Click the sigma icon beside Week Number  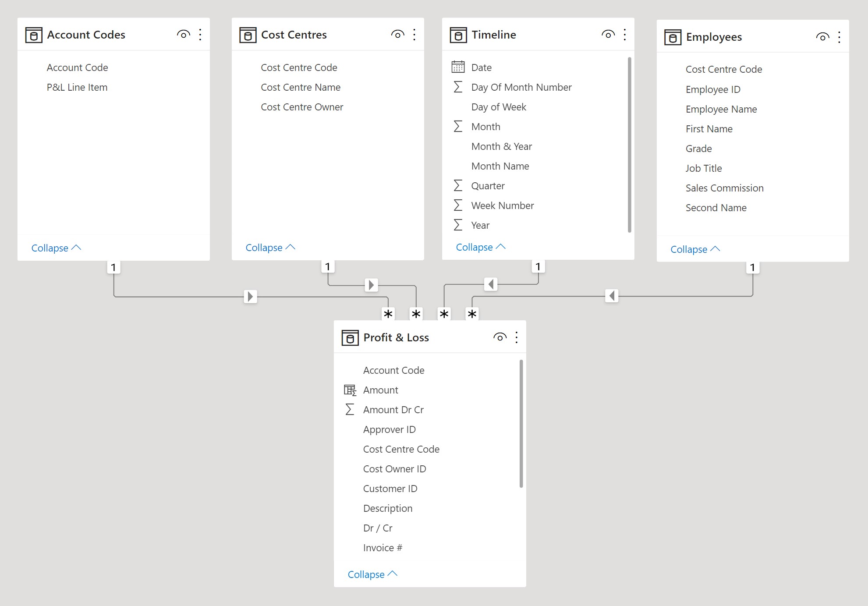(458, 206)
